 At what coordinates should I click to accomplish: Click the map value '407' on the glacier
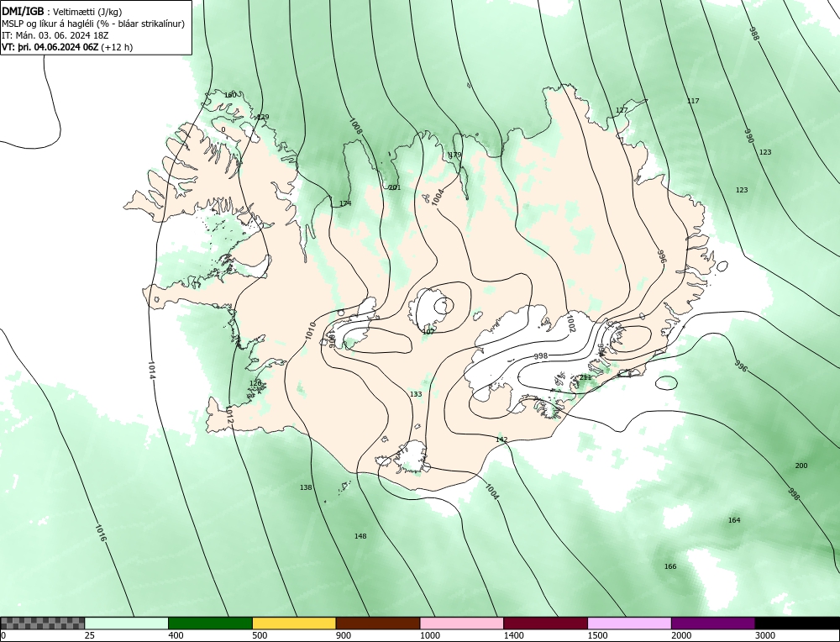[428, 332]
